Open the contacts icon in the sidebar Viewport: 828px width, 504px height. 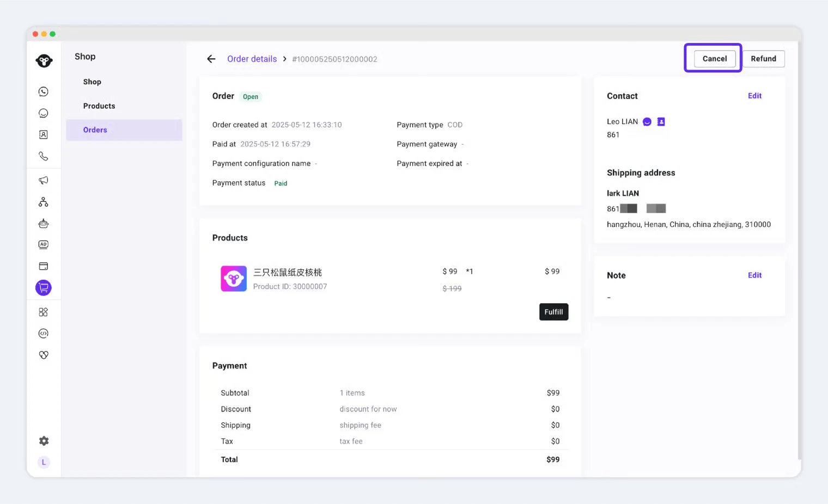click(44, 134)
